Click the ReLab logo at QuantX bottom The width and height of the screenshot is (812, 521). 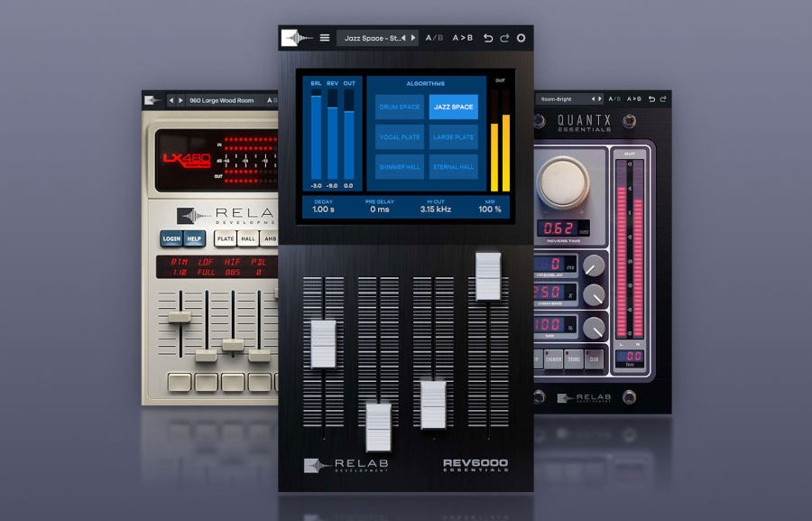[x=582, y=395]
